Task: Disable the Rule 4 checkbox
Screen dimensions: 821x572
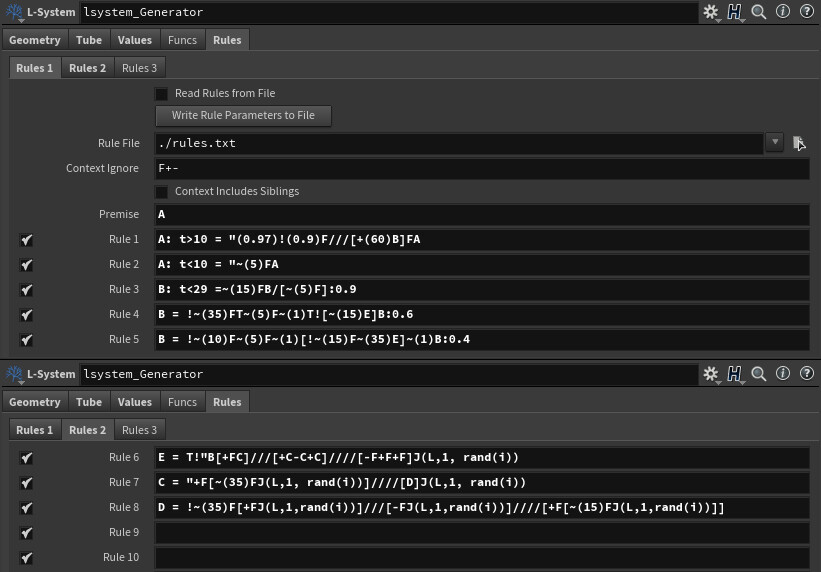Action: (26, 315)
